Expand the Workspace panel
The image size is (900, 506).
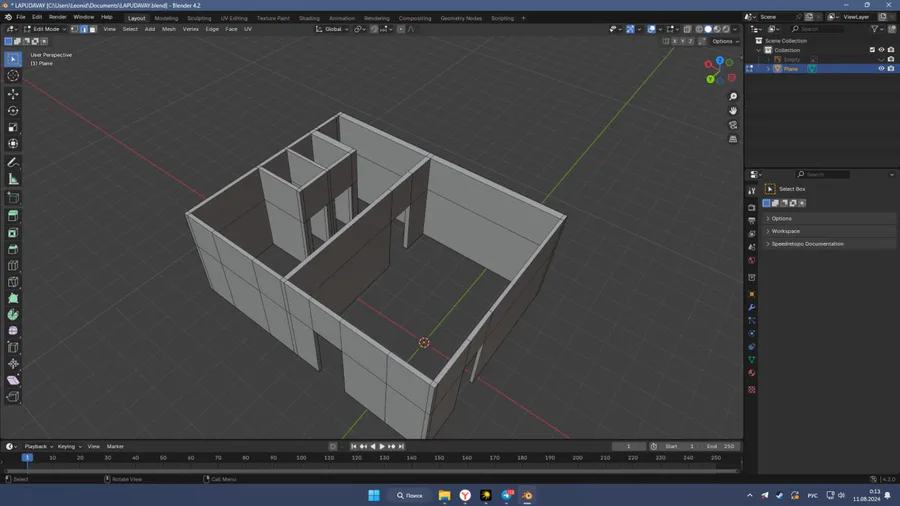pos(830,231)
